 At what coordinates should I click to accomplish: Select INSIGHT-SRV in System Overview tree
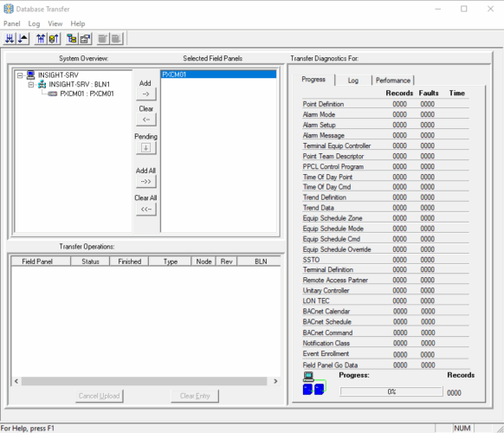point(58,75)
